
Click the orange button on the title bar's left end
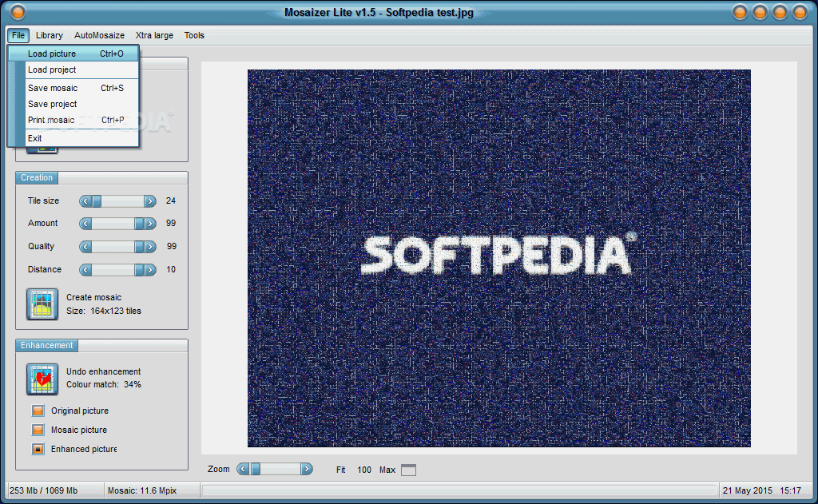click(x=18, y=11)
